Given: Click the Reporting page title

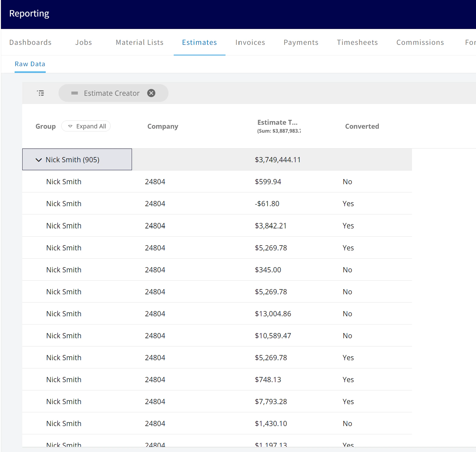Looking at the screenshot, I should 29,13.
